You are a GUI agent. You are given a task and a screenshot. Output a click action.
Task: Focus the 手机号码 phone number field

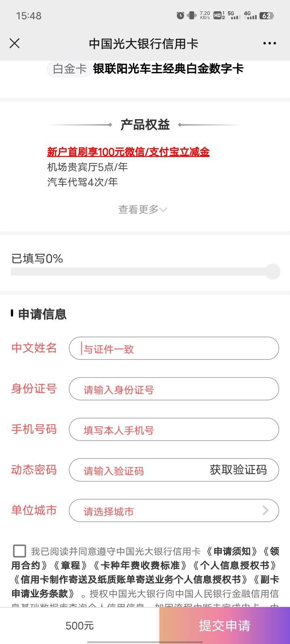(174, 429)
